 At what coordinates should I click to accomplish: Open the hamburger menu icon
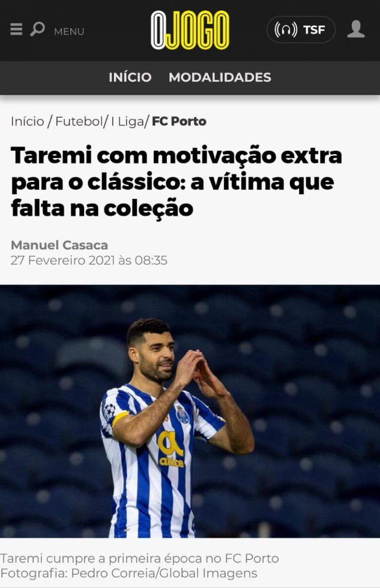[x=16, y=30]
